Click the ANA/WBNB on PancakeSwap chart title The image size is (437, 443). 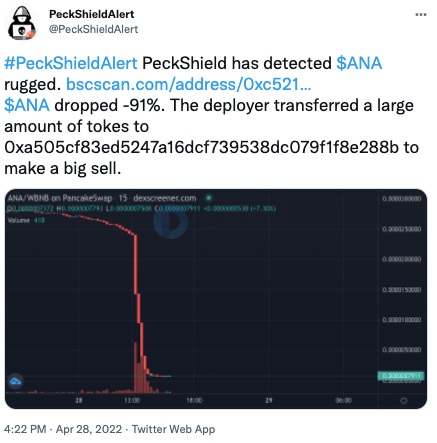(60, 198)
